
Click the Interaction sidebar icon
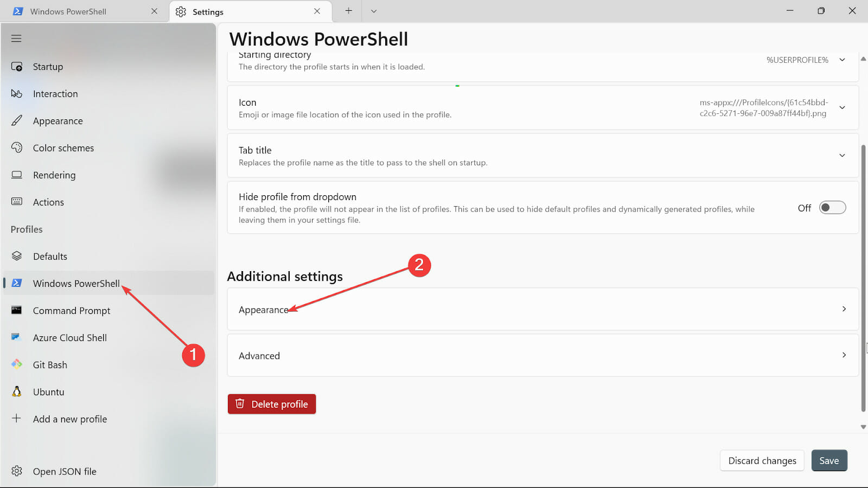pyautogui.click(x=17, y=94)
